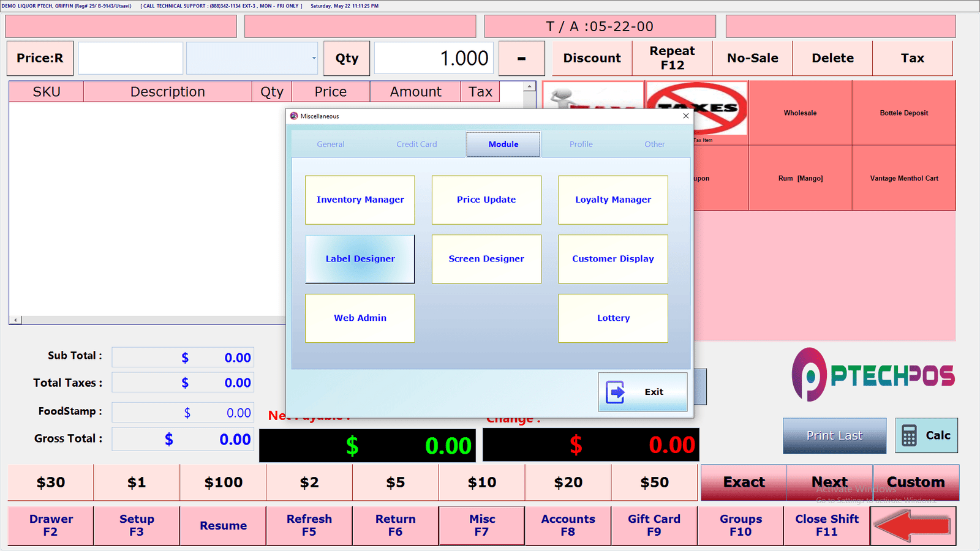Open the Profile tab

click(581, 144)
